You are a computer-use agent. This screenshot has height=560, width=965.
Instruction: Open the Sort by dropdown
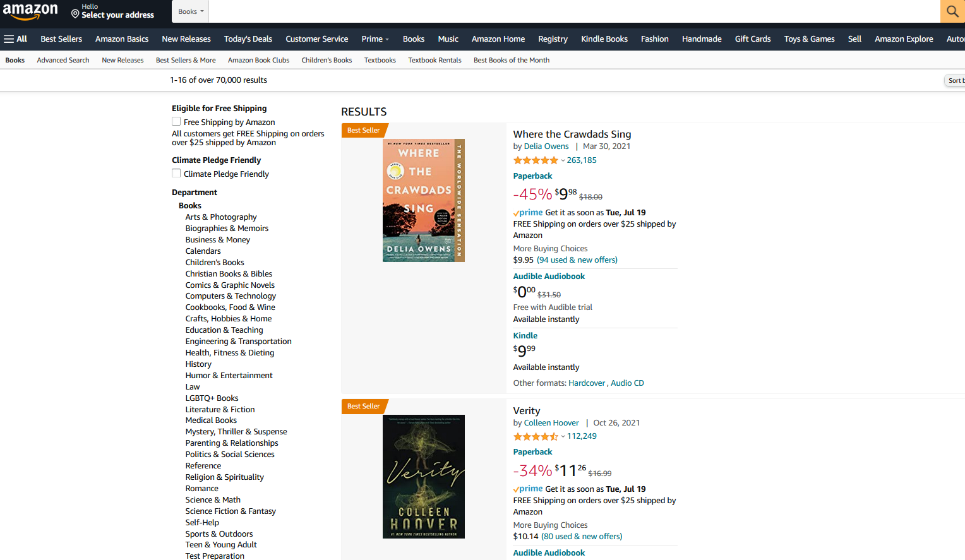[x=955, y=80]
